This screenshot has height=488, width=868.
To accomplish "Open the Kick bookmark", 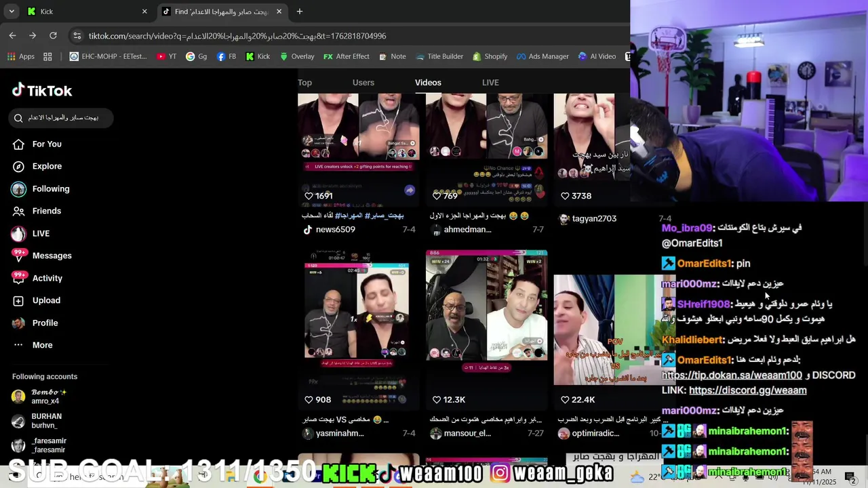I will click(258, 56).
